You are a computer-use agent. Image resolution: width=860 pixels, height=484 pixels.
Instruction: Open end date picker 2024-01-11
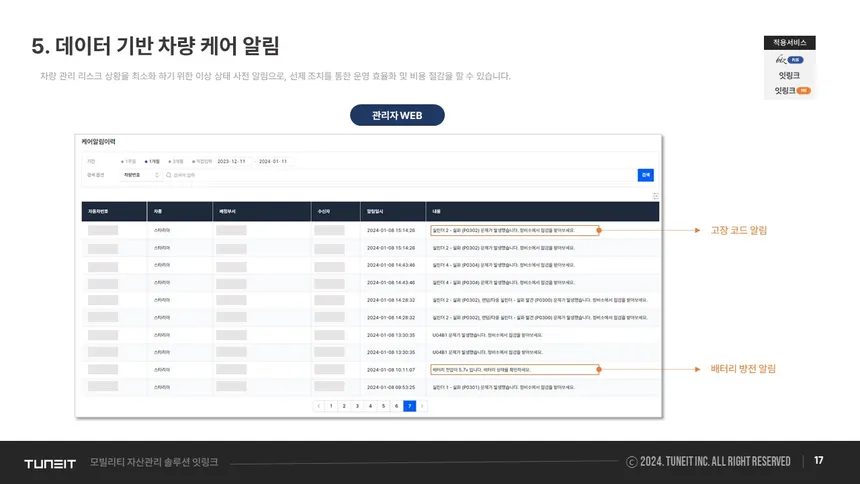coord(274,161)
